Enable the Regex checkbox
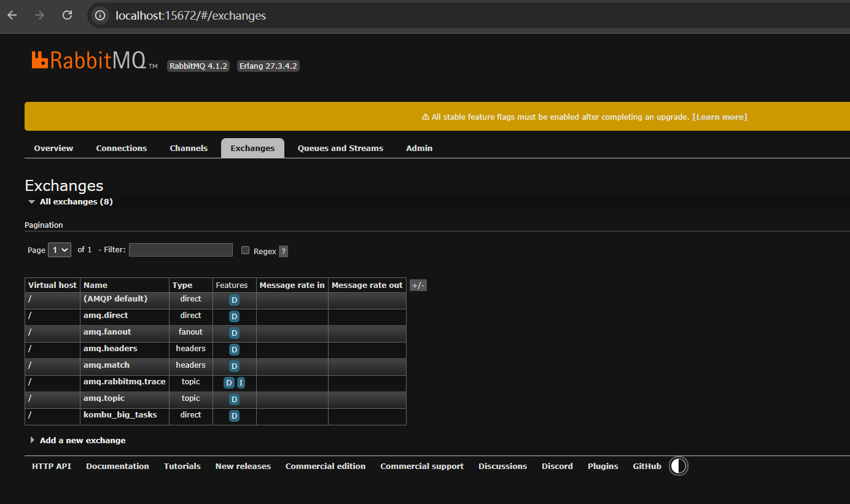850x504 pixels. pos(246,250)
